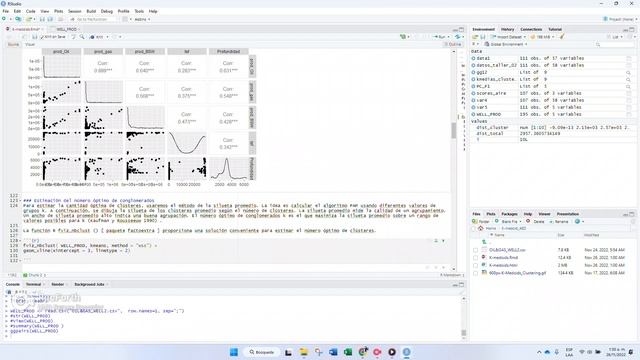Open the Background Jobs tab
Image resolution: width=640 pixels, height=360 pixels.
89,284
